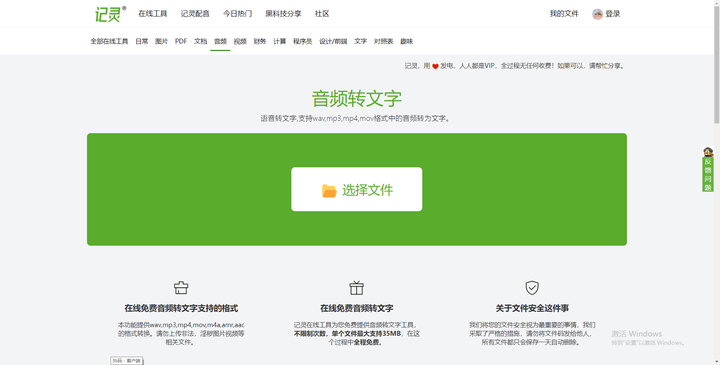
Task: Select the 对照表 category tab
Action: (x=383, y=41)
